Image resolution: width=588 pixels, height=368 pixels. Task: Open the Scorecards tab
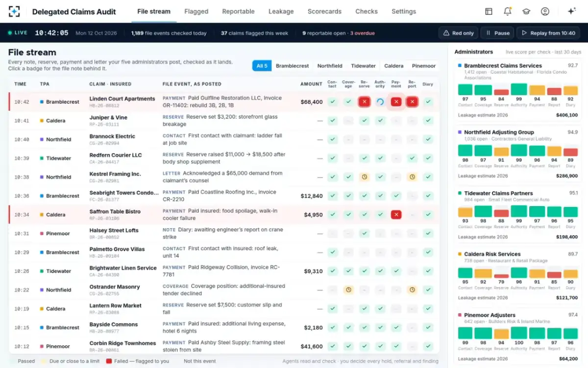[324, 11]
